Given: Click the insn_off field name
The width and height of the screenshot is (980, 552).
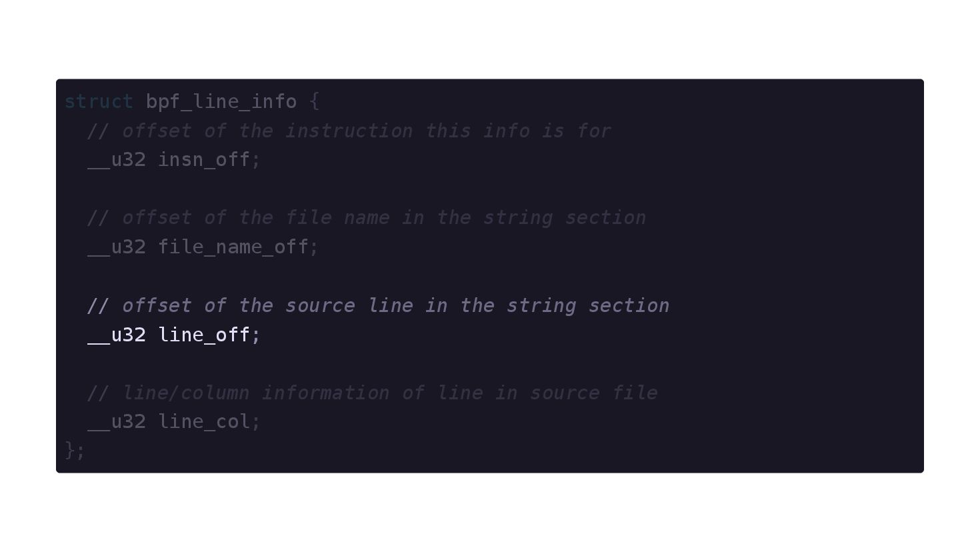Looking at the screenshot, I should pyautogui.click(x=204, y=160).
